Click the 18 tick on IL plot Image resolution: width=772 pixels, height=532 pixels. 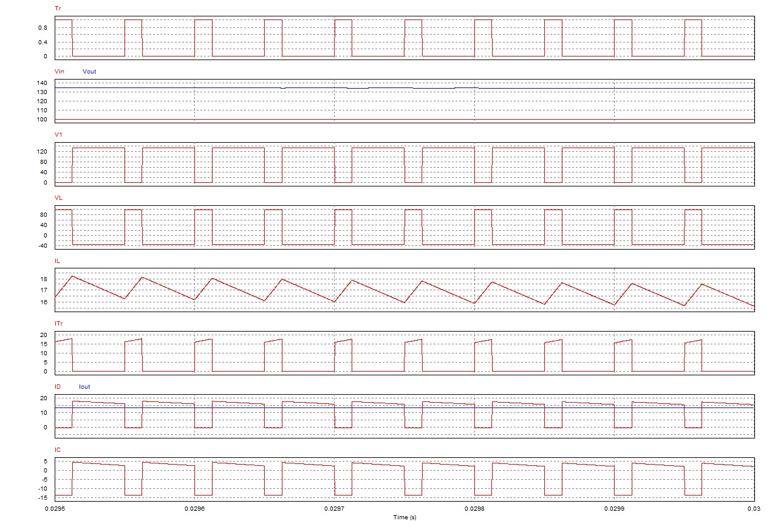click(44, 279)
